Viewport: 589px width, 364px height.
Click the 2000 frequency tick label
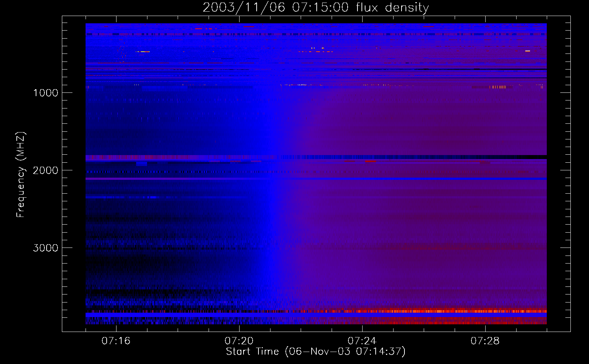(x=46, y=170)
